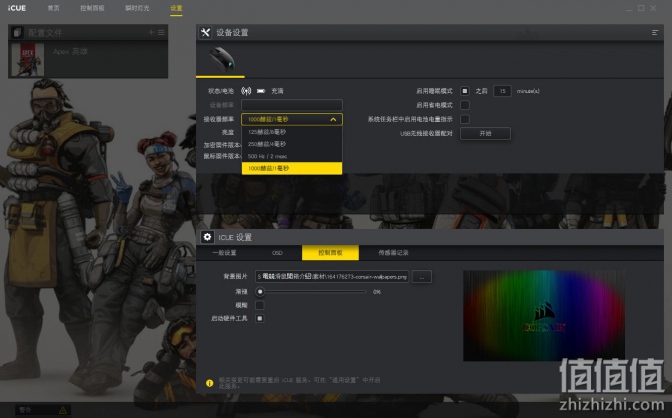Toggle the 模糊 blur checkbox

[x=260, y=305]
